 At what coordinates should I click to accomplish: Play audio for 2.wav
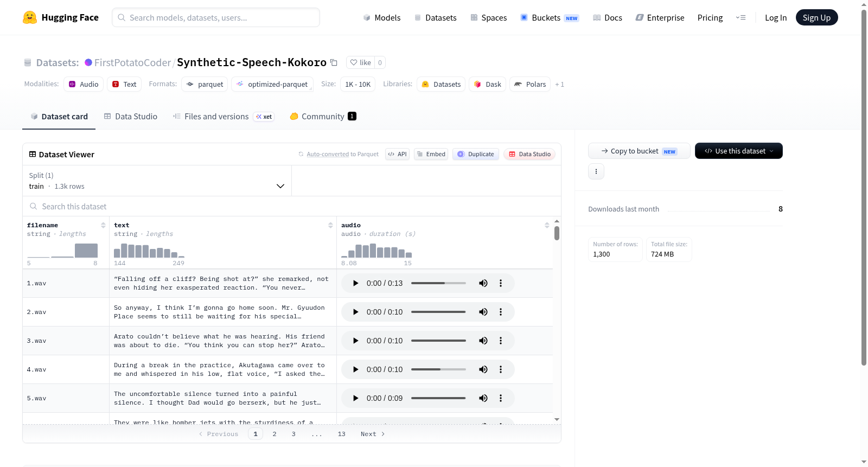(x=355, y=312)
